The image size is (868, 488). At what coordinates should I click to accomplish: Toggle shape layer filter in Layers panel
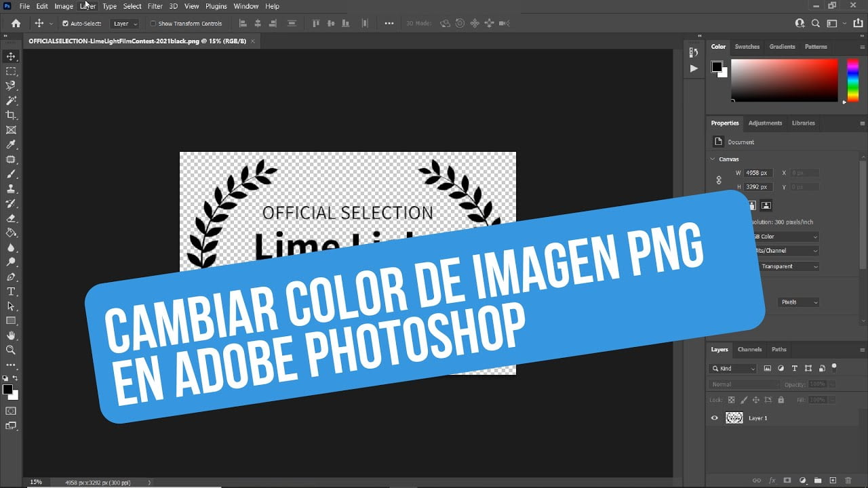pyautogui.click(x=808, y=369)
